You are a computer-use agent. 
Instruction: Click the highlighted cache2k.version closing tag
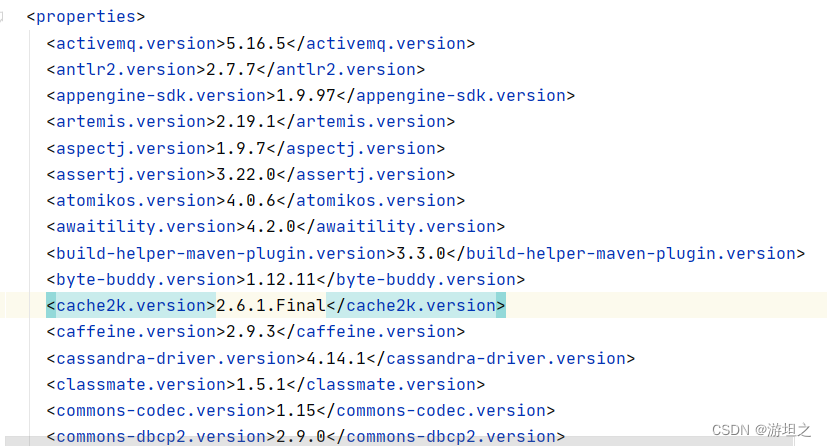point(416,305)
